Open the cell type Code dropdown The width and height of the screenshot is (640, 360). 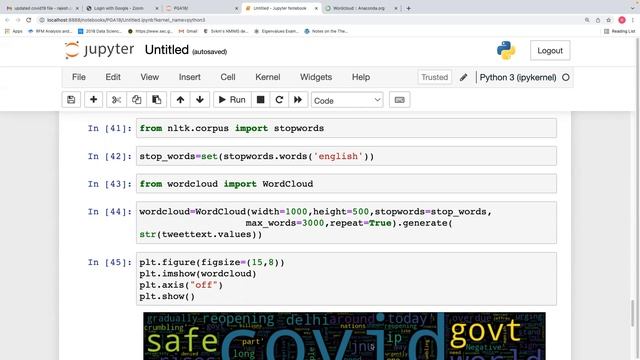[347, 100]
